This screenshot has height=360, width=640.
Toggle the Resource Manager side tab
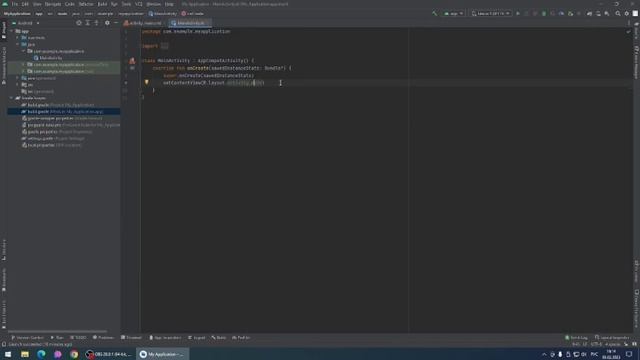click(4, 65)
